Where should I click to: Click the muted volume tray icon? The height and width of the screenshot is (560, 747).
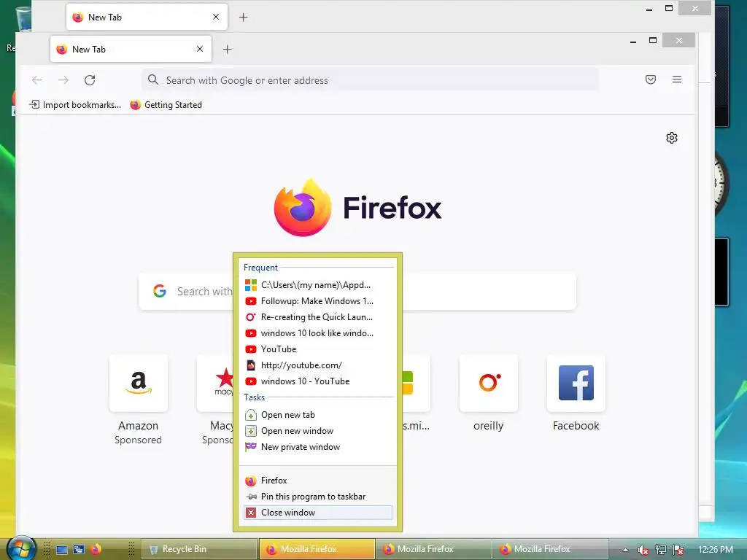(643, 550)
